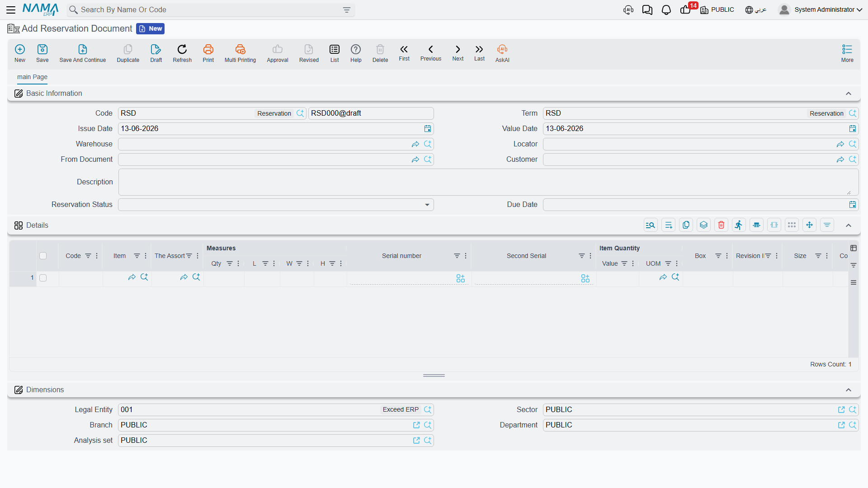Open Help

coord(356,53)
